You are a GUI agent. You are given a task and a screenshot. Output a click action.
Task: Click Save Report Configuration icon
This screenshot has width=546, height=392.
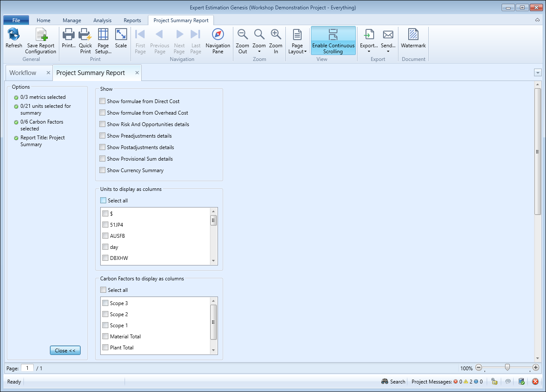coord(41,35)
